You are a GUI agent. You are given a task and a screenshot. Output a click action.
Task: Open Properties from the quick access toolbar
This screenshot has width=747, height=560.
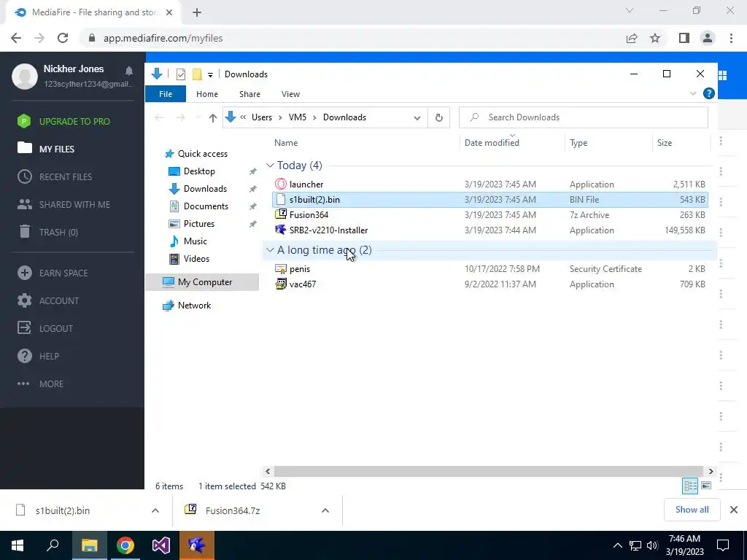pyautogui.click(x=181, y=74)
